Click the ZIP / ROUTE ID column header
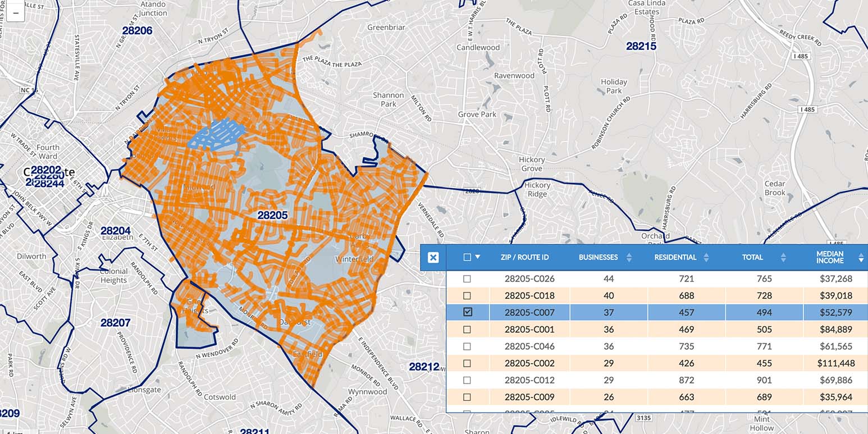 tap(524, 258)
